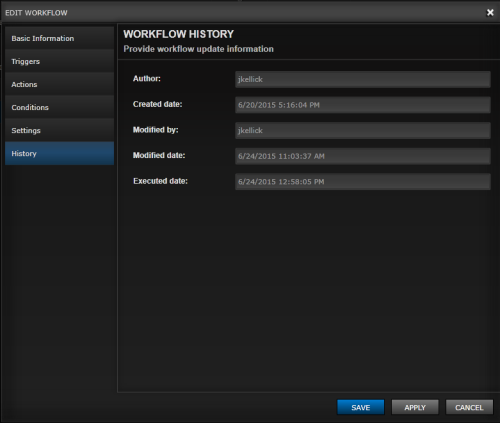This screenshot has height=423, width=500.
Task: Discard changes with the CANCEL button
Action: coord(469,407)
